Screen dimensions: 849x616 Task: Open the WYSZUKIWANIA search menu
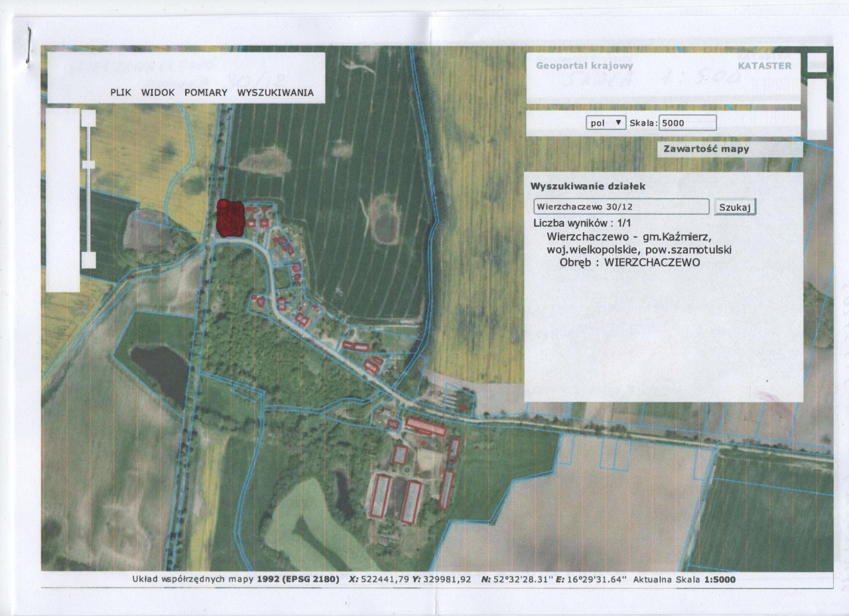tap(275, 93)
